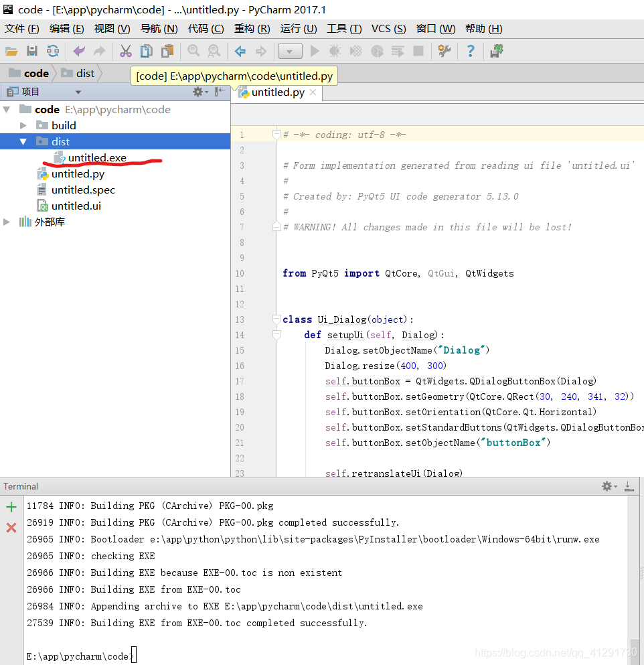Screen dimensions: 644x665
Task: Open the 运行 menu
Action: pyautogui.click(x=298, y=28)
